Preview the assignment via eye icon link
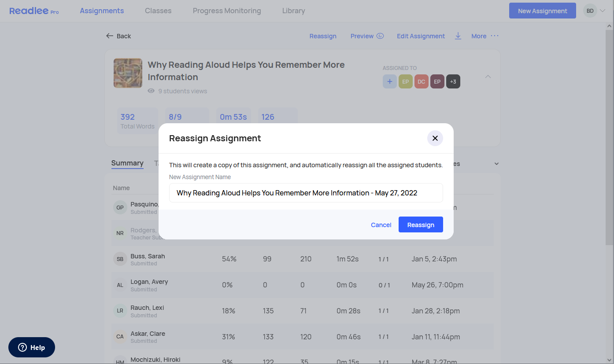 pos(367,36)
